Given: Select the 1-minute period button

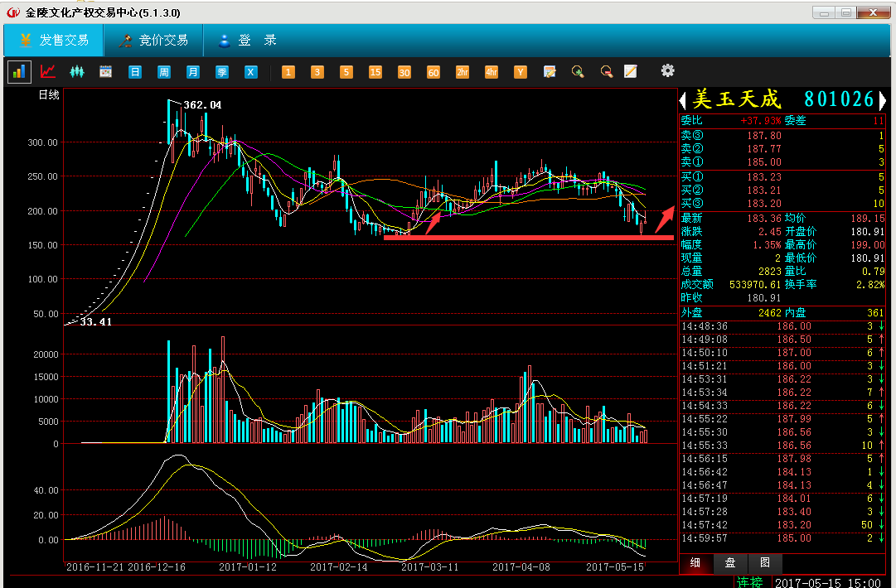Looking at the screenshot, I should pyautogui.click(x=288, y=72).
